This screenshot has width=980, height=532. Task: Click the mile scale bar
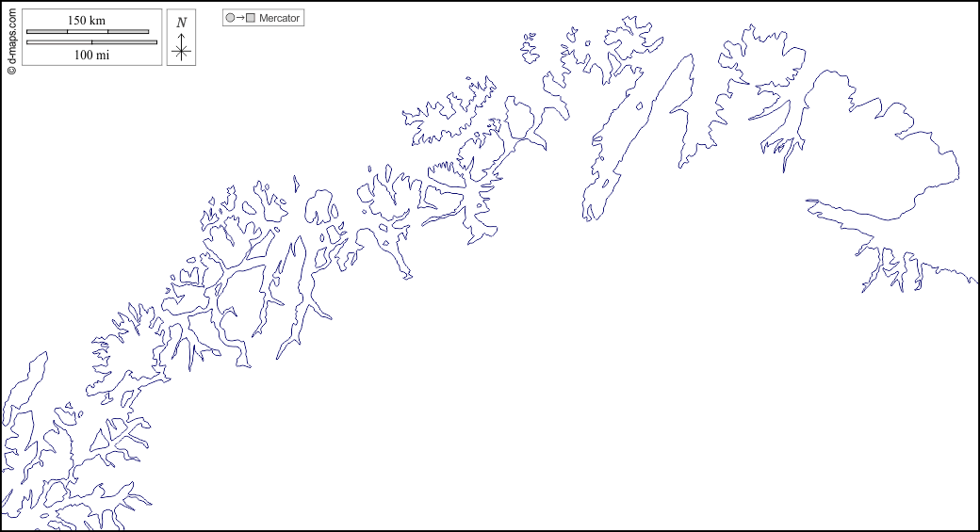92,42
